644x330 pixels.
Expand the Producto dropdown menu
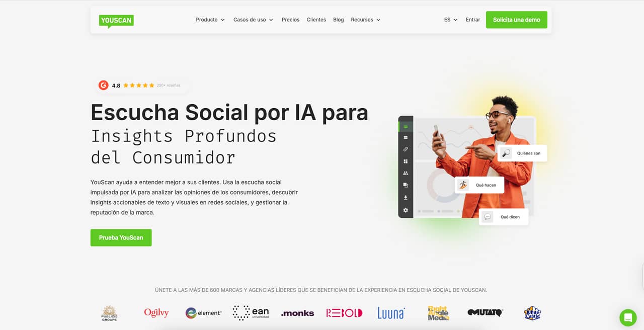(x=210, y=20)
